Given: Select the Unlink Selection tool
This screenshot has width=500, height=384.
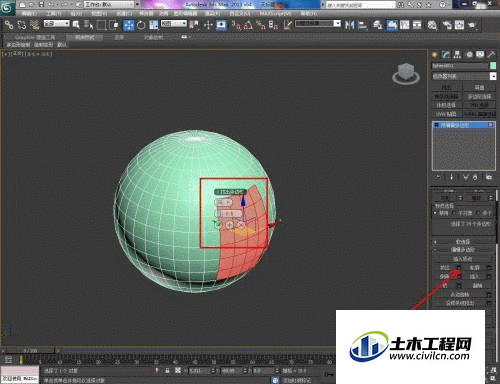Looking at the screenshot, I should pos(22,25).
